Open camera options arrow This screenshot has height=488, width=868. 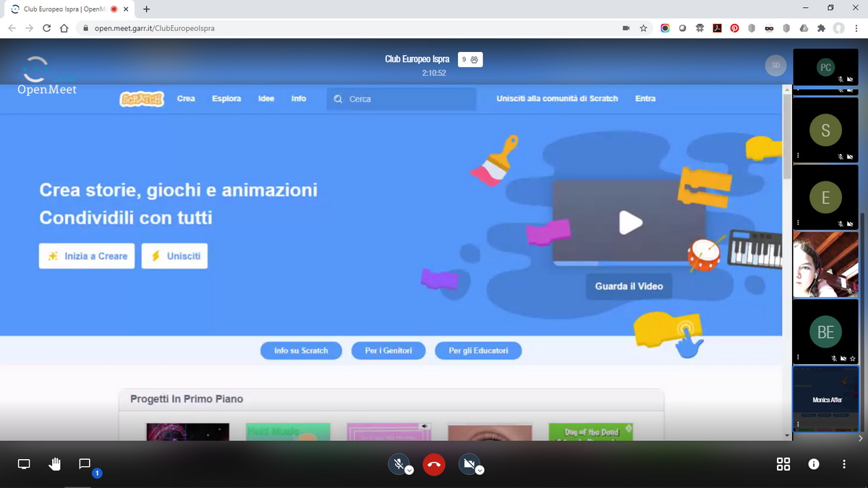(x=480, y=470)
